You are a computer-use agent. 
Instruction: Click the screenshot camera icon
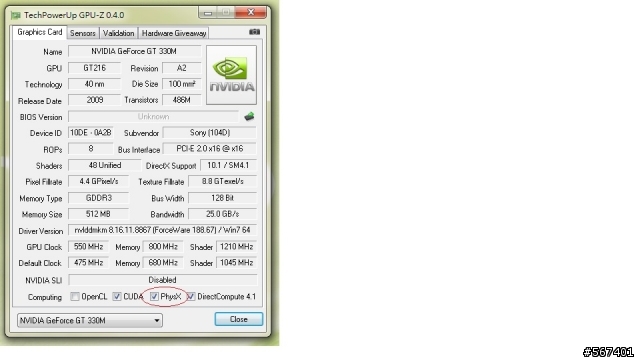tap(254, 32)
